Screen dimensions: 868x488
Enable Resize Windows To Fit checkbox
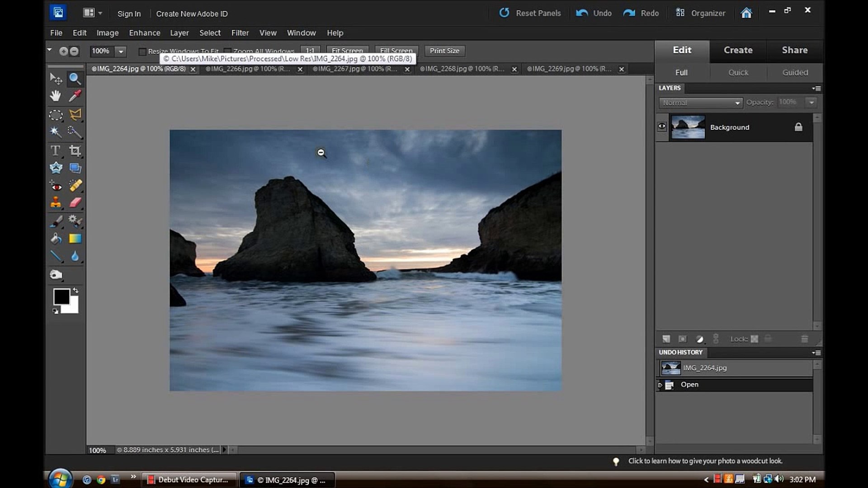[142, 52]
